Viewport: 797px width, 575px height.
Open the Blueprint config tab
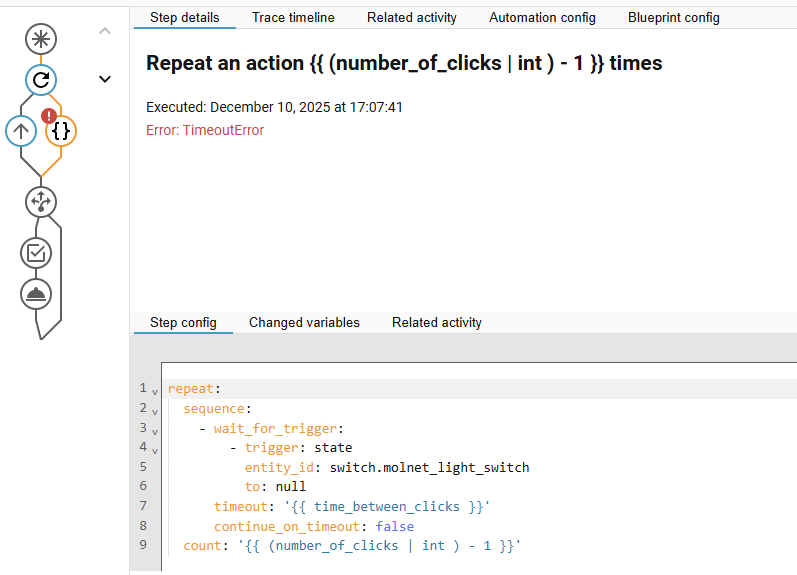(673, 17)
